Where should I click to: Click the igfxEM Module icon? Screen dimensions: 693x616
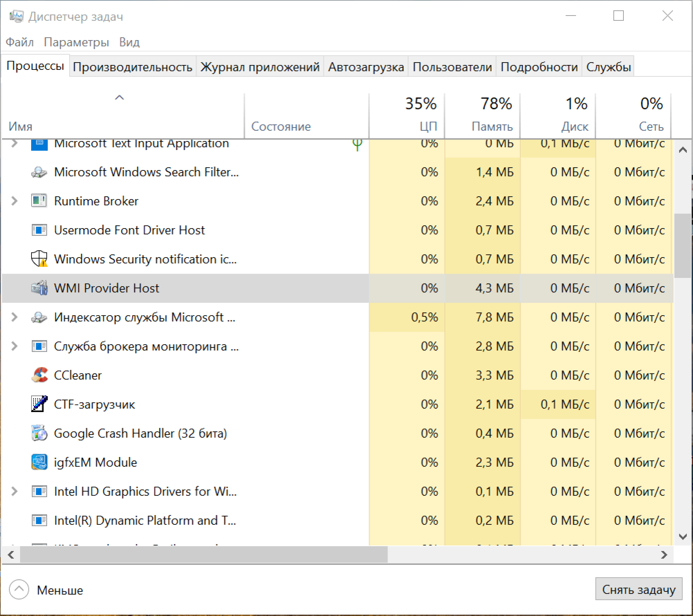point(39,463)
